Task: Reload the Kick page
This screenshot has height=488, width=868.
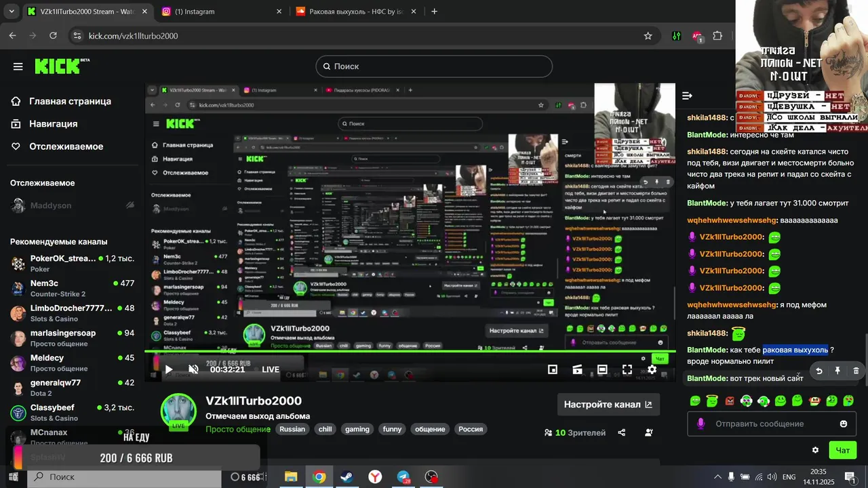Action: tap(55, 36)
